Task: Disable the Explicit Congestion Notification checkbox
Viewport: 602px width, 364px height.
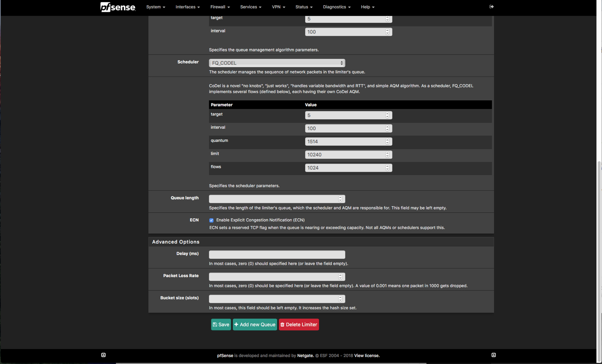Action: click(x=211, y=220)
